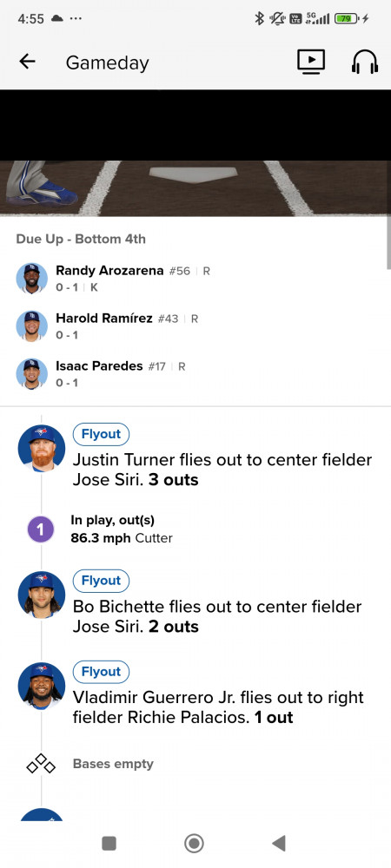Tap the bases empty diamond icon

(x=41, y=764)
